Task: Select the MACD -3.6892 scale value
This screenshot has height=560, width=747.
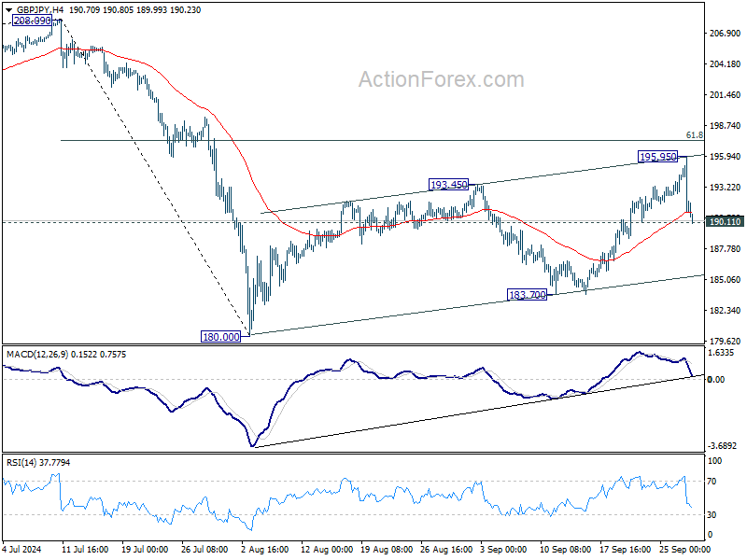Action: coord(722,446)
